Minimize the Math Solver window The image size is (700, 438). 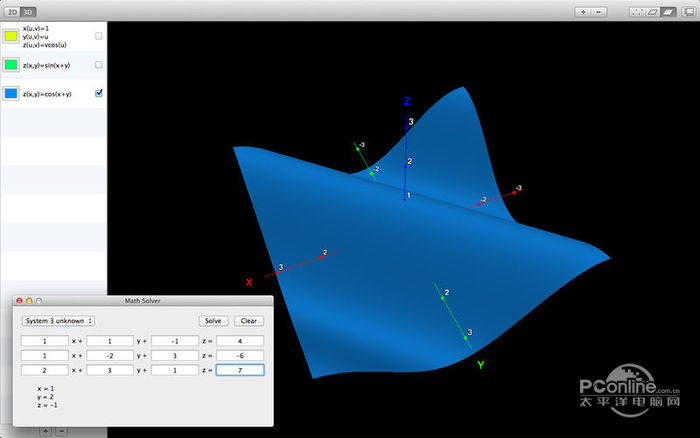coord(29,300)
